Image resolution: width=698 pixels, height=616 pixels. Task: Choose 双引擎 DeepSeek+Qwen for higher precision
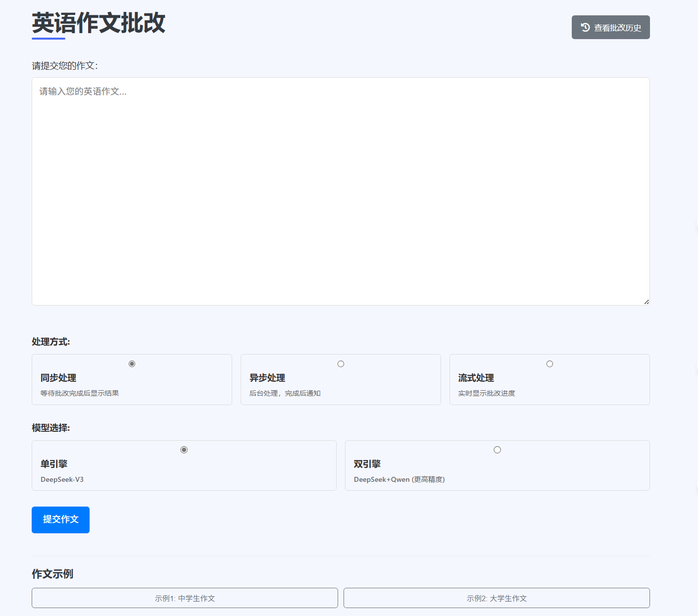pyautogui.click(x=497, y=450)
